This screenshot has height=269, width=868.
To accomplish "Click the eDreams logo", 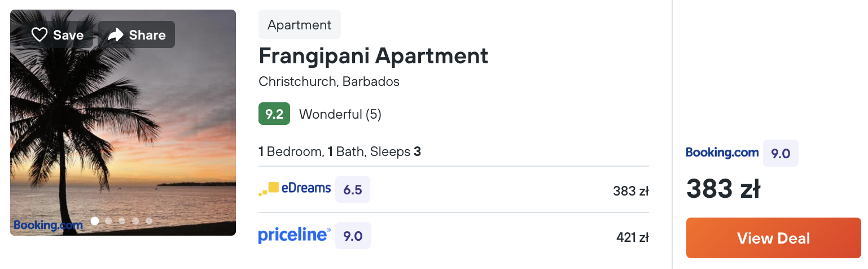I will click(x=295, y=189).
